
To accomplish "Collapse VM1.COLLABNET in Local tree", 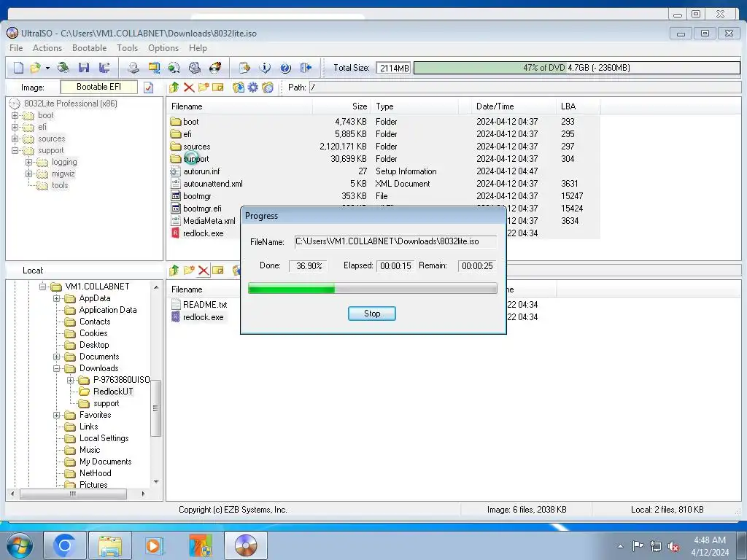I will (42, 286).
